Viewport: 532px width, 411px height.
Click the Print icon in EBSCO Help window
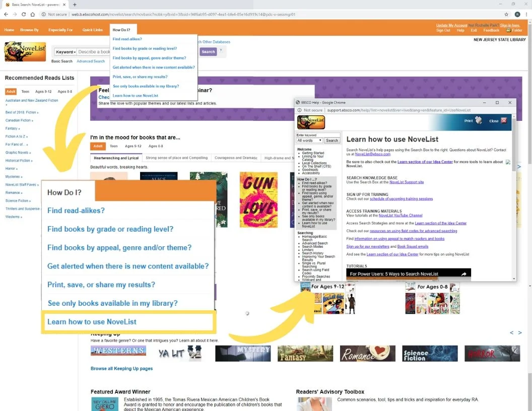point(479,120)
